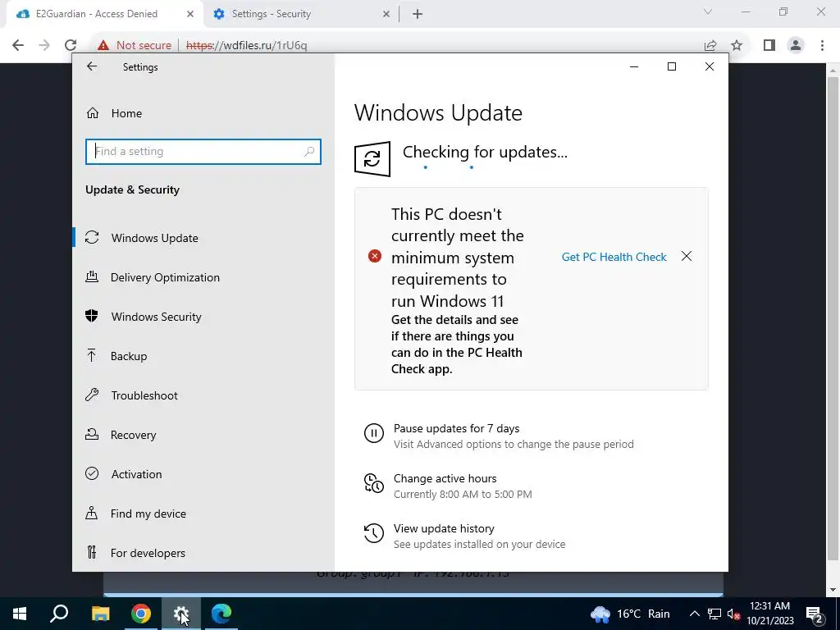
Task: Dismiss the Windows 11 requirements notice
Action: 687,257
